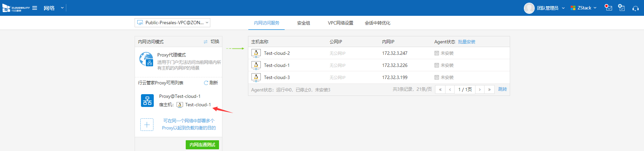The width and height of the screenshot is (644, 151).
Task: Click the Proxy代理模式 globe icon
Action: (146, 59)
